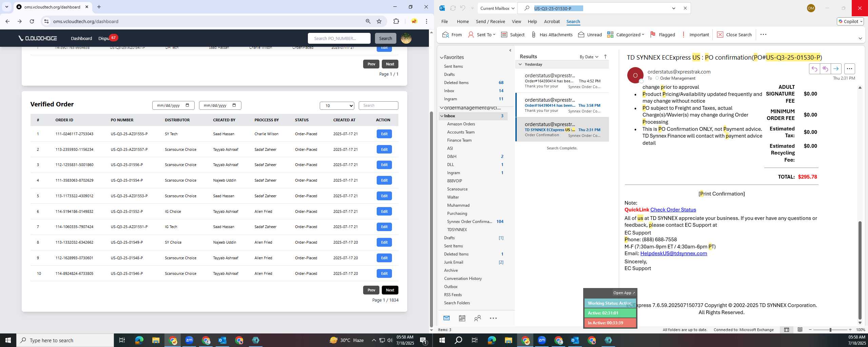Open the Chrome extensions puzzle icon

click(396, 21)
